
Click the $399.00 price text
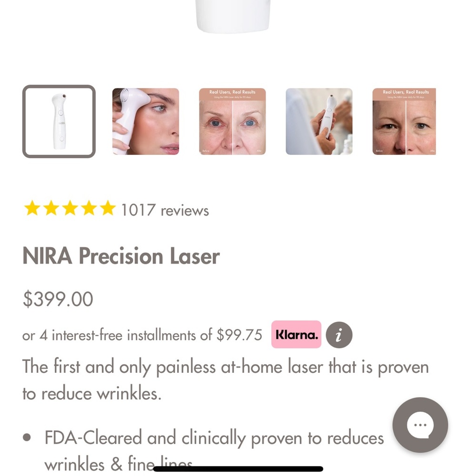pos(57,299)
